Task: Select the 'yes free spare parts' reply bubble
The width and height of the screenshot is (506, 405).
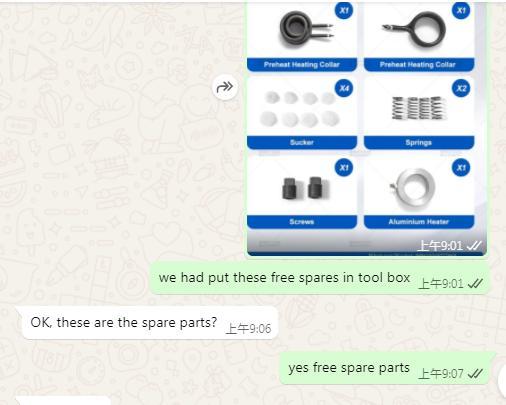Action: (x=385, y=368)
